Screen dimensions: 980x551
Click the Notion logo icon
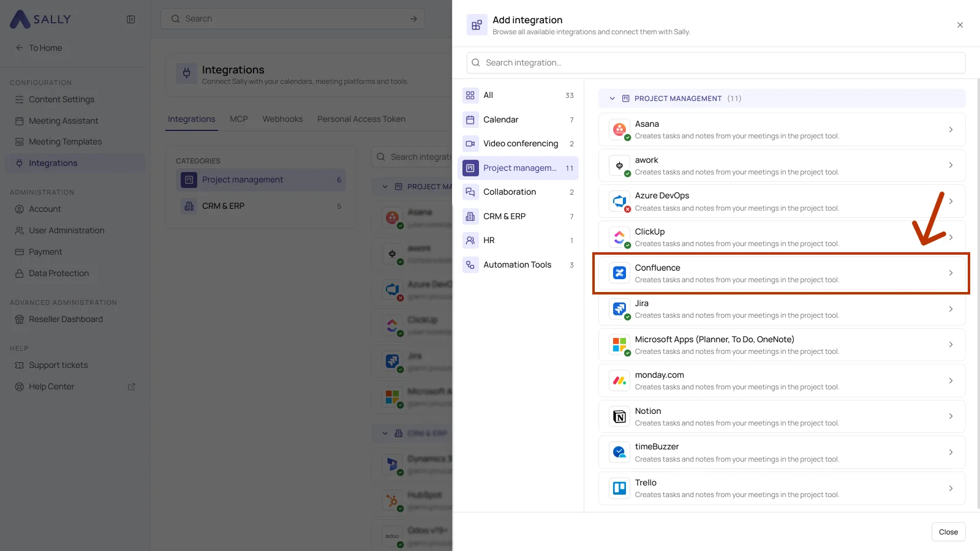pyautogui.click(x=619, y=416)
